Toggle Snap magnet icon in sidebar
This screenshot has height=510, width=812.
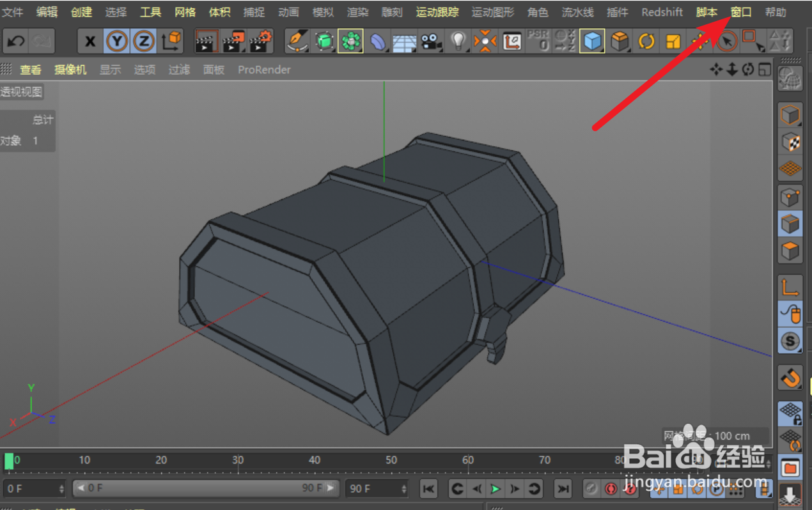790,378
